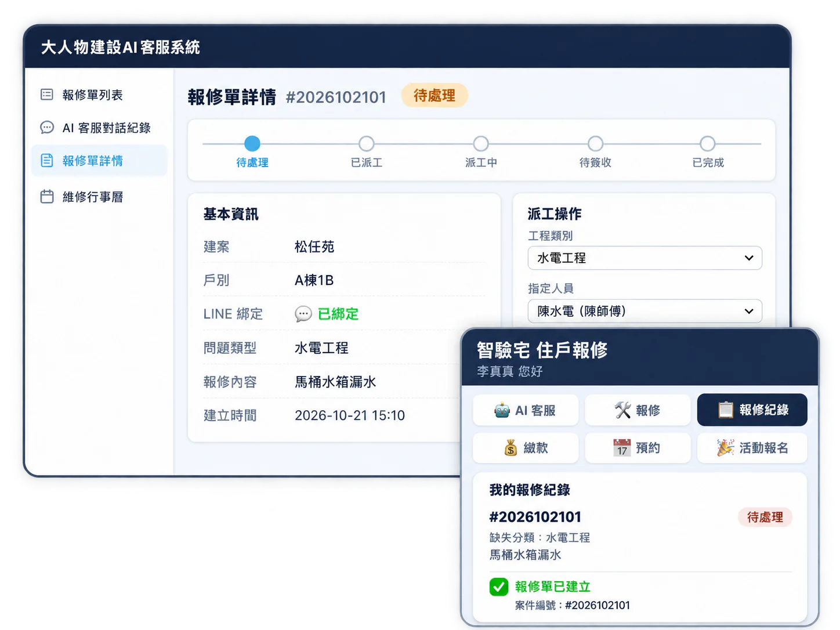Image resolution: width=840 pixels, height=630 pixels.
Task: Click the 建立時間 value 2026-10-21 15:10
Action: point(350,415)
